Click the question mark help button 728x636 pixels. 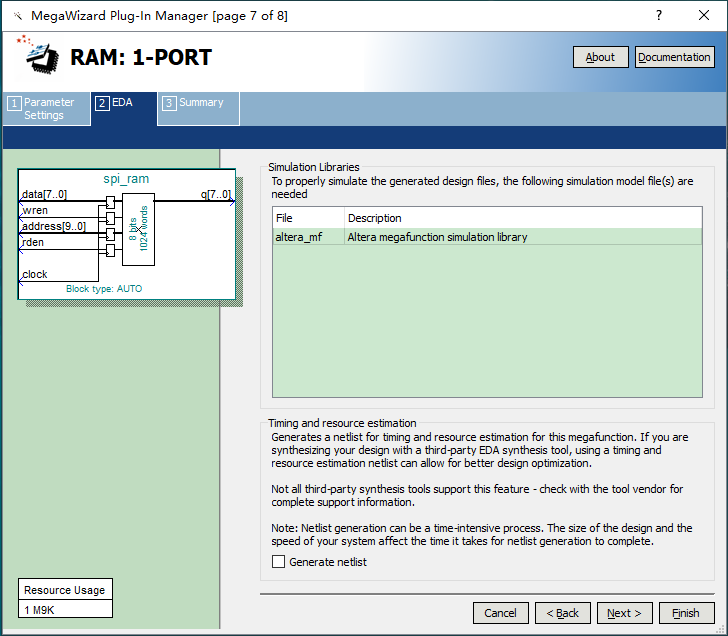click(x=659, y=16)
